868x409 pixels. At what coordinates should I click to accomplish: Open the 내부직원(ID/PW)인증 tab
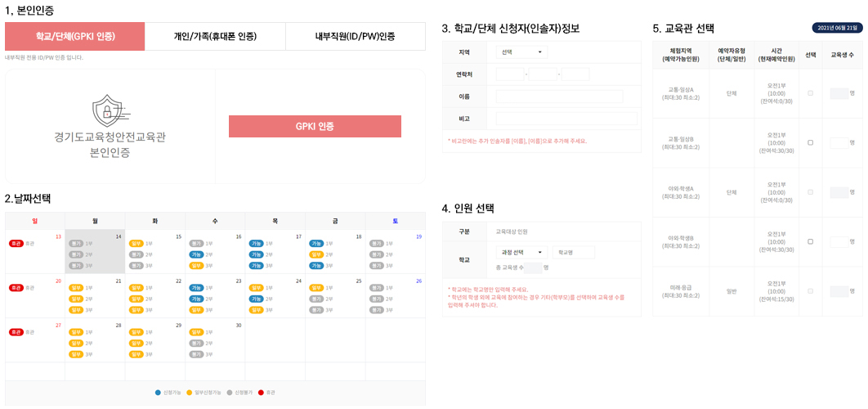[x=356, y=37]
